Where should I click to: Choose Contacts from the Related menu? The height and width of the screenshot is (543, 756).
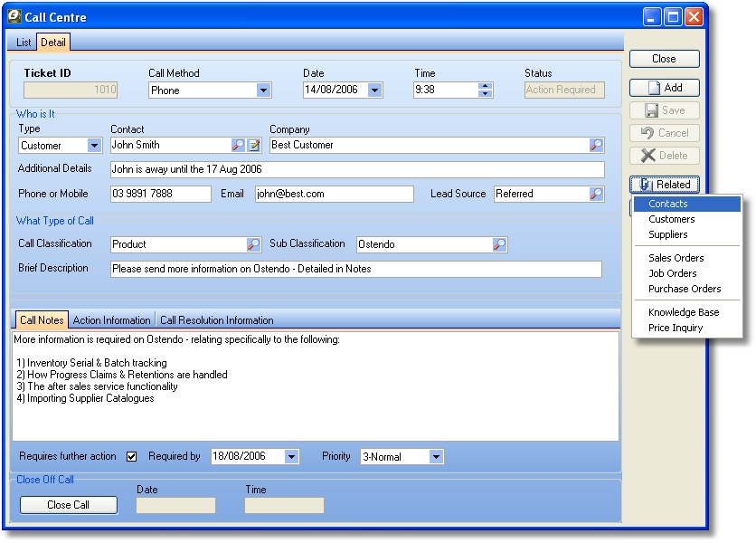687,204
